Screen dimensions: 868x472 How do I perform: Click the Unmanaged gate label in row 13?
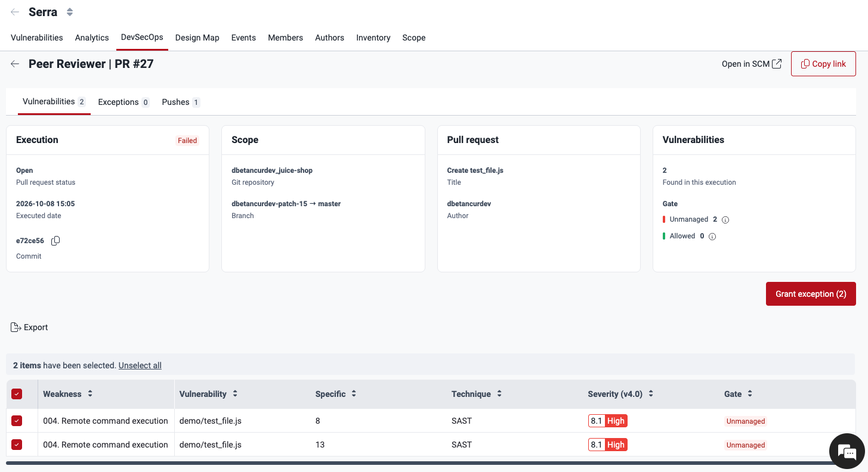pos(746,445)
